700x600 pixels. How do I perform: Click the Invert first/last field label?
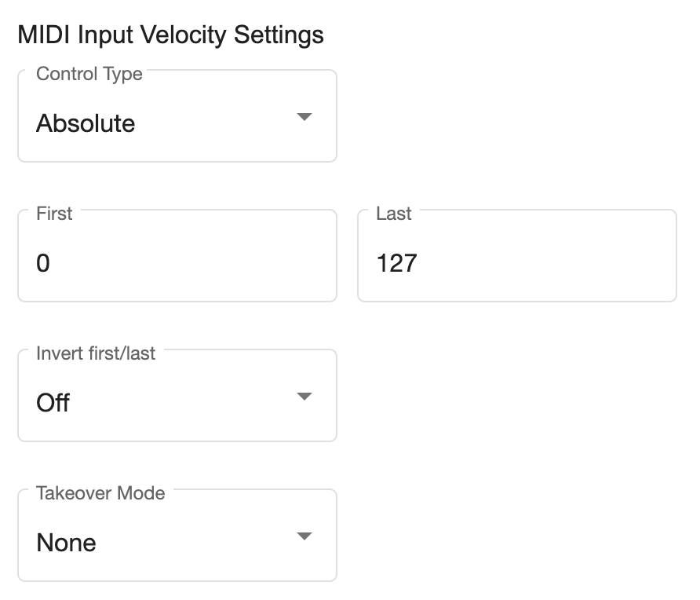point(96,353)
